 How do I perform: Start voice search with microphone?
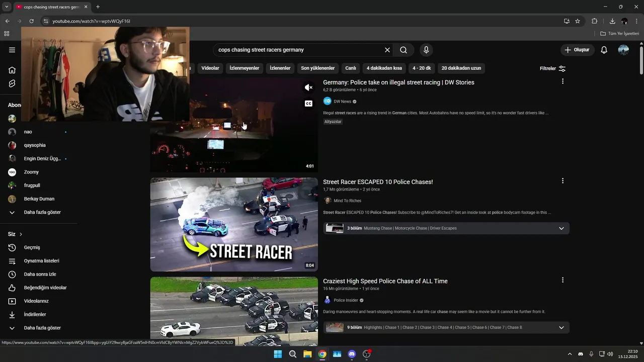click(x=426, y=50)
